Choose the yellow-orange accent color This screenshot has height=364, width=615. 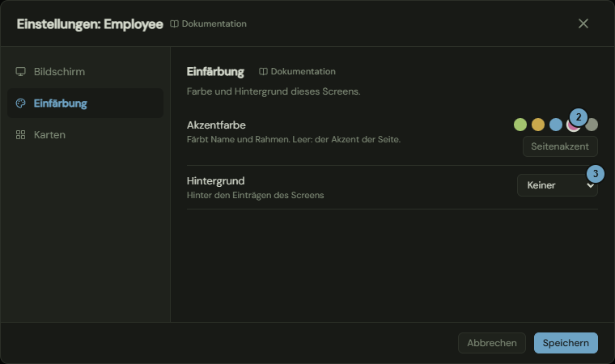pyautogui.click(x=538, y=125)
